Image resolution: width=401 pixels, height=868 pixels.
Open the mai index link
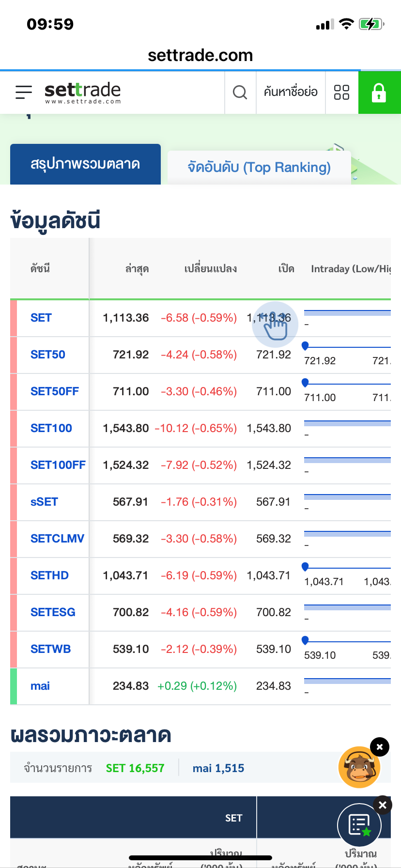(x=40, y=686)
